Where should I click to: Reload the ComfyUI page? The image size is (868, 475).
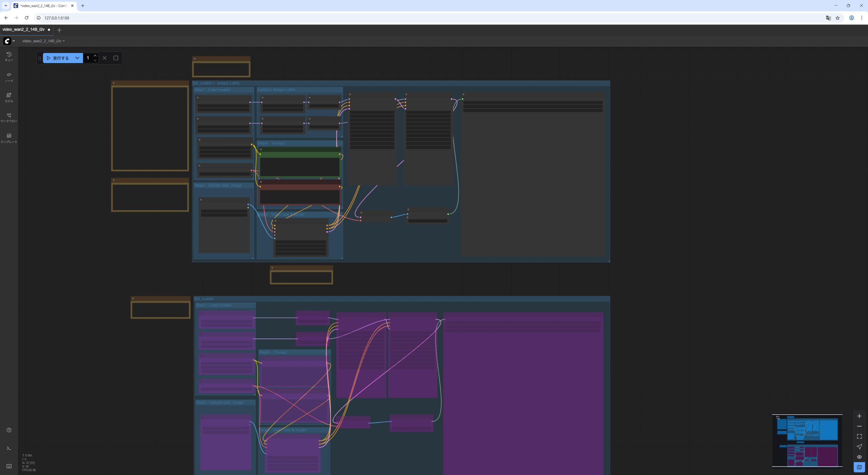pyautogui.click(x=26, y=18)
